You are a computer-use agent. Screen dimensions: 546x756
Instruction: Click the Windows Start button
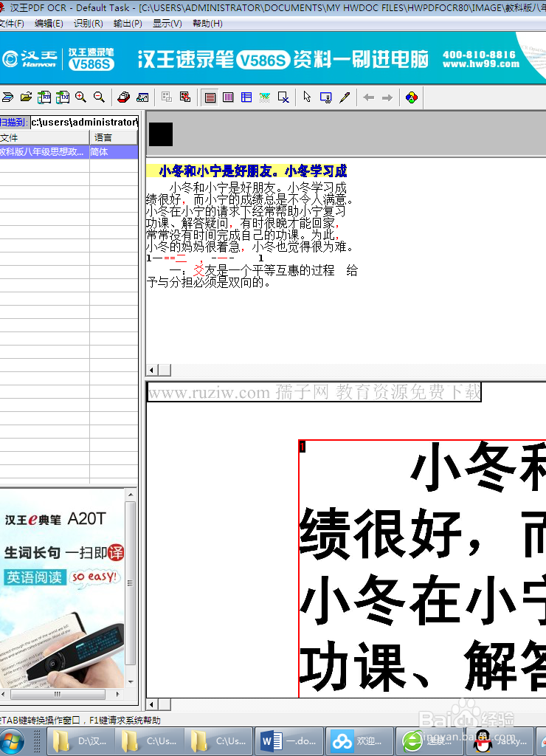point(12,741)
